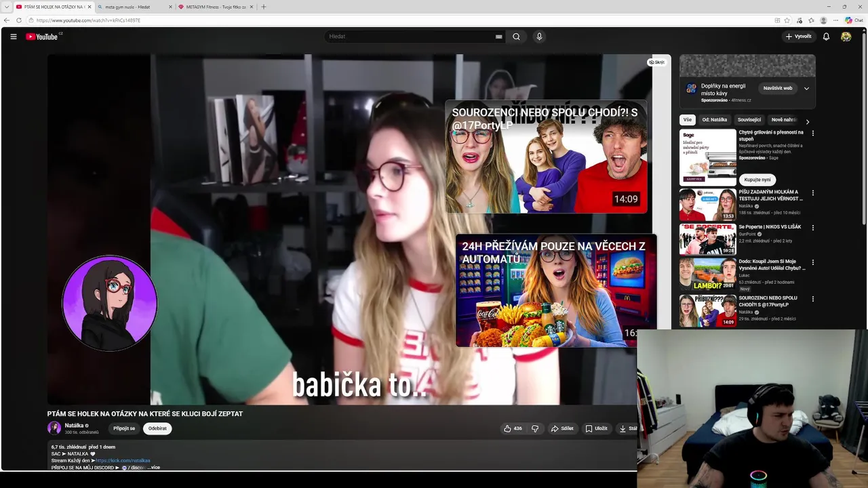Open the YouTube hamburger guide menu
The image size is (868, 488).
pos(13,37)
